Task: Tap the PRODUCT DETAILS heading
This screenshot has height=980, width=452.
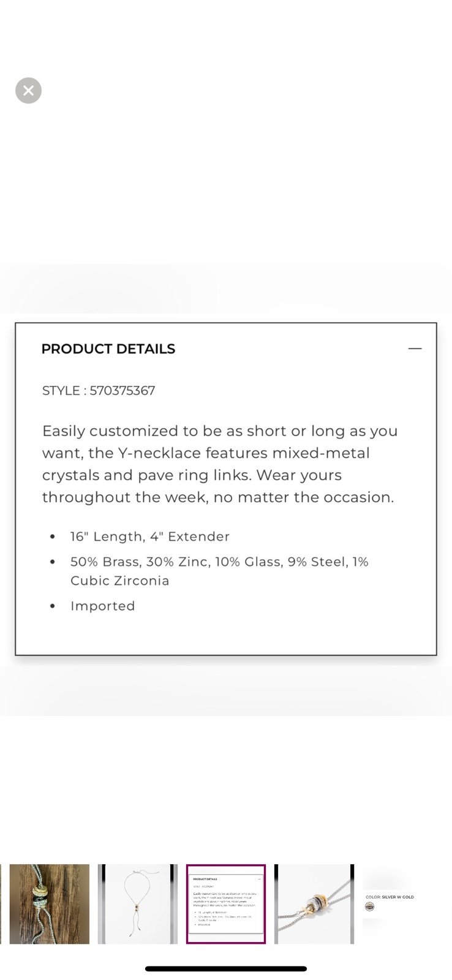Action: (x=108, y=349)
